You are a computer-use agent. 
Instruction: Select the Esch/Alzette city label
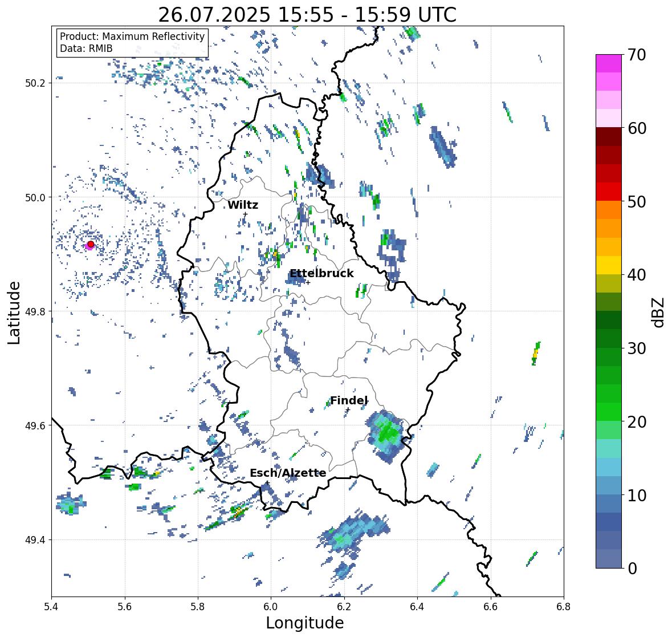point(288,473)
